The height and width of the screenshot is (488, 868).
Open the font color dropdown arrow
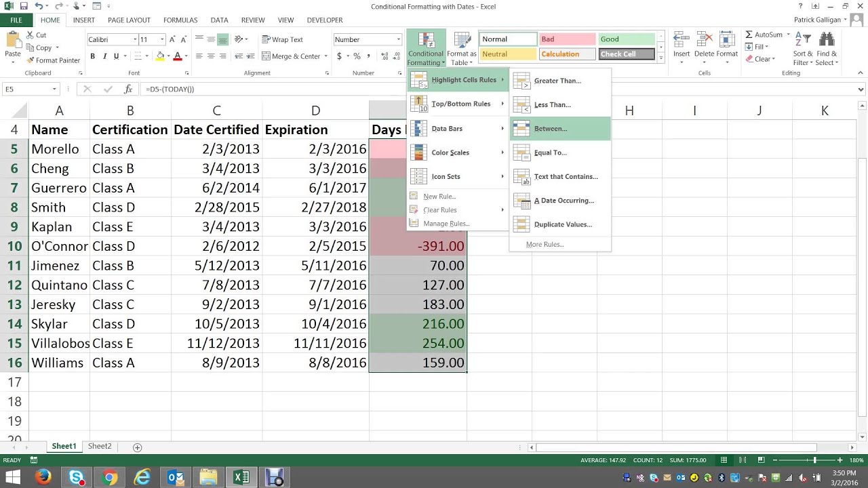186,56
